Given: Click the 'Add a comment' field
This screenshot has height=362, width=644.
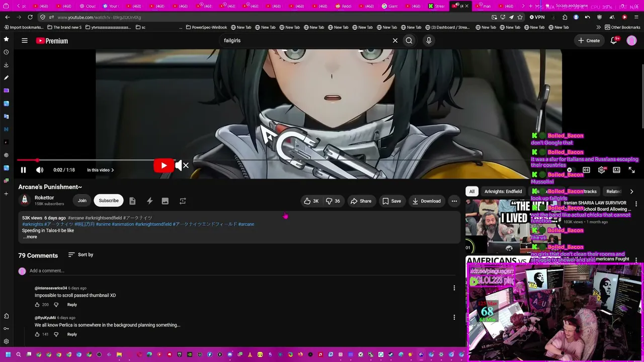Looking at the screenshot, I should [x=242, y=271].
